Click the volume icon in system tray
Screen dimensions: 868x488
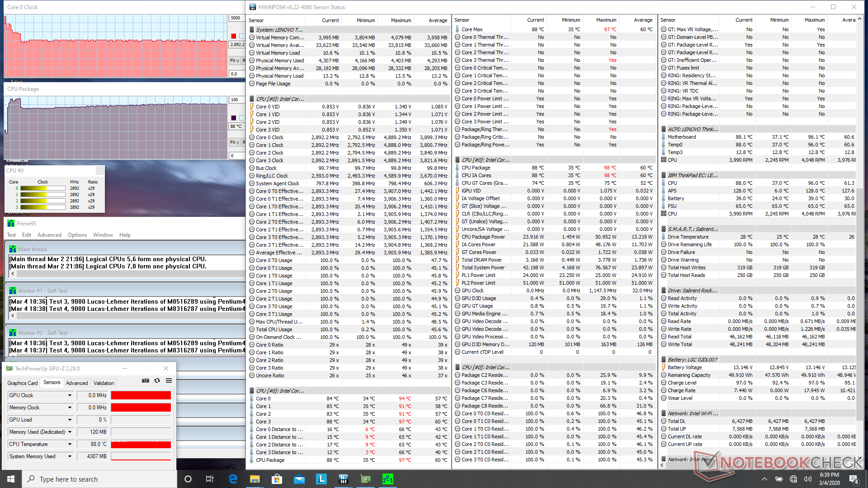(x=807, y=479)
